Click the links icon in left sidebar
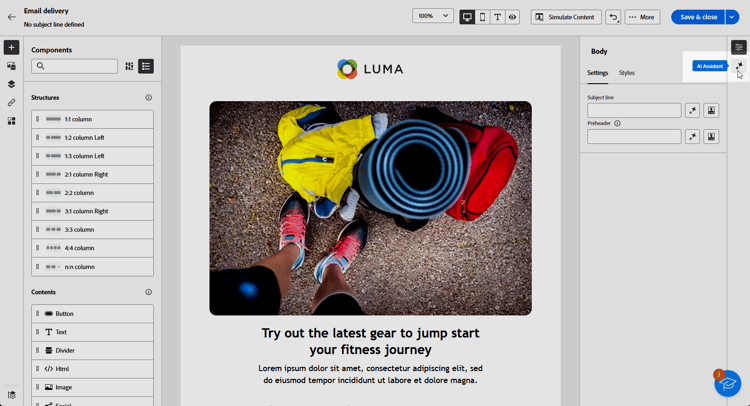This screenshot has height=406, width=750. pos(11,102)
